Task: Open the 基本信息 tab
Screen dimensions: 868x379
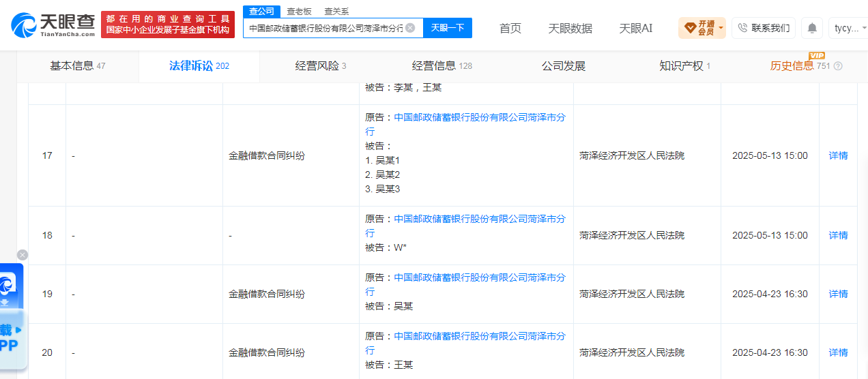Action: [78, 66]
